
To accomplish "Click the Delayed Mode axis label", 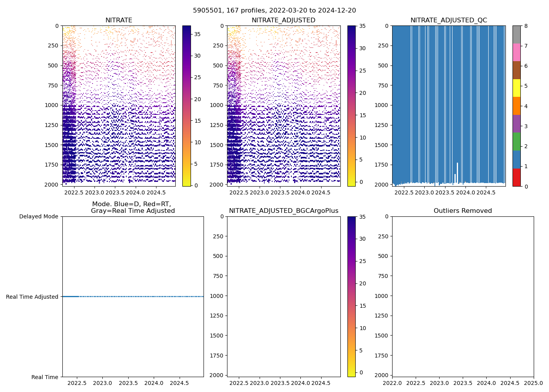I will click(38, 216).
